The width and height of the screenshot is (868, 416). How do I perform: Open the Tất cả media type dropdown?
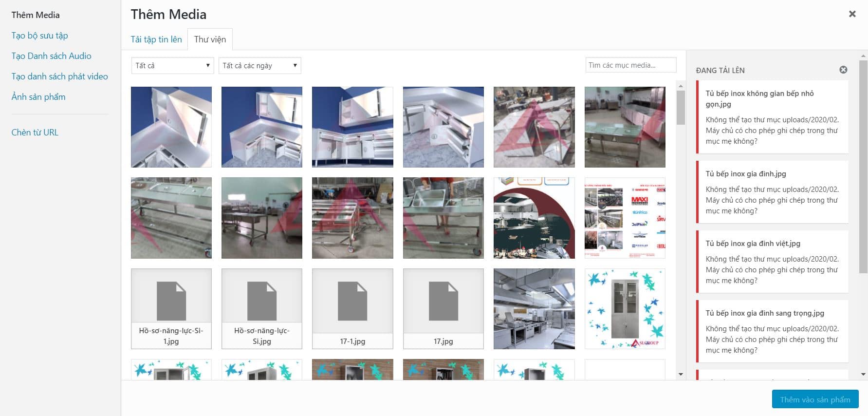pos(172,66)
